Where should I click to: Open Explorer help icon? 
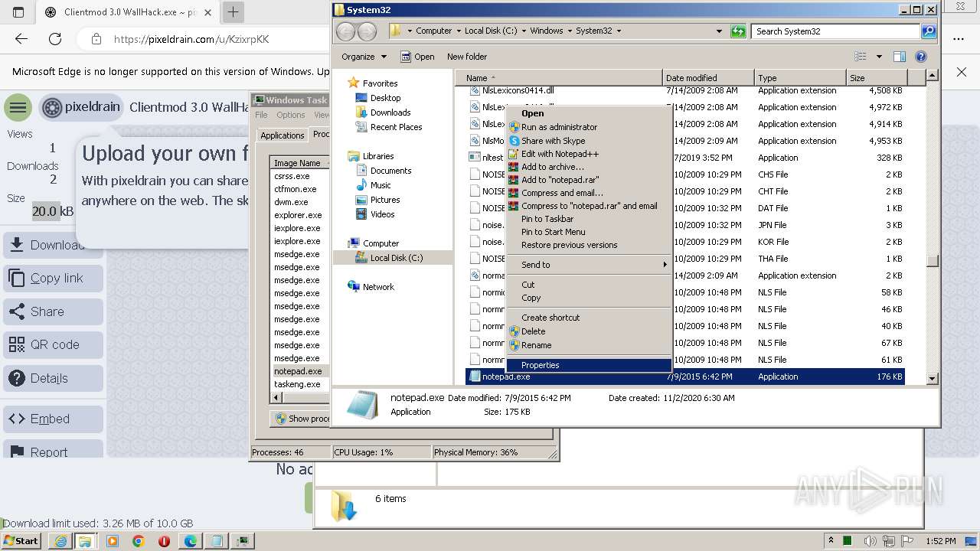click(921, 57)
